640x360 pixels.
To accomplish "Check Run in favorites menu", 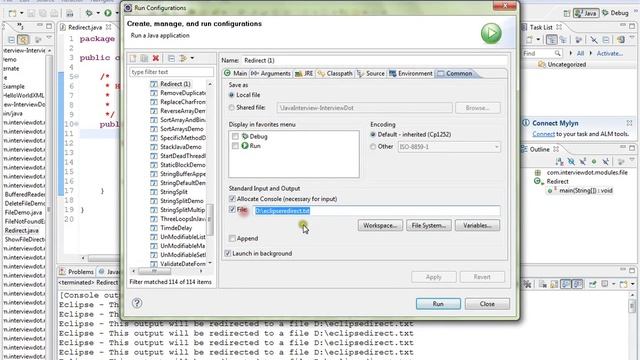I will click(235, 146).
